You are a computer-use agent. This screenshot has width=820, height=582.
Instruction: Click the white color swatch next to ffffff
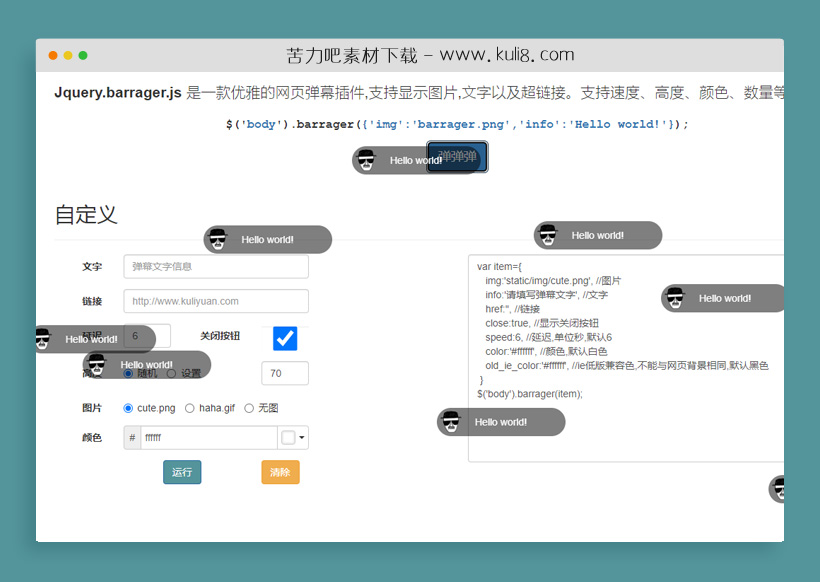pyautogui.click(x=287, y=437)
